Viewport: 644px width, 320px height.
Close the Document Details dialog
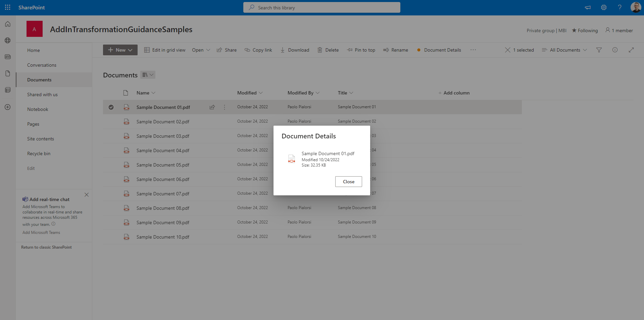click(x=348, y=182)
